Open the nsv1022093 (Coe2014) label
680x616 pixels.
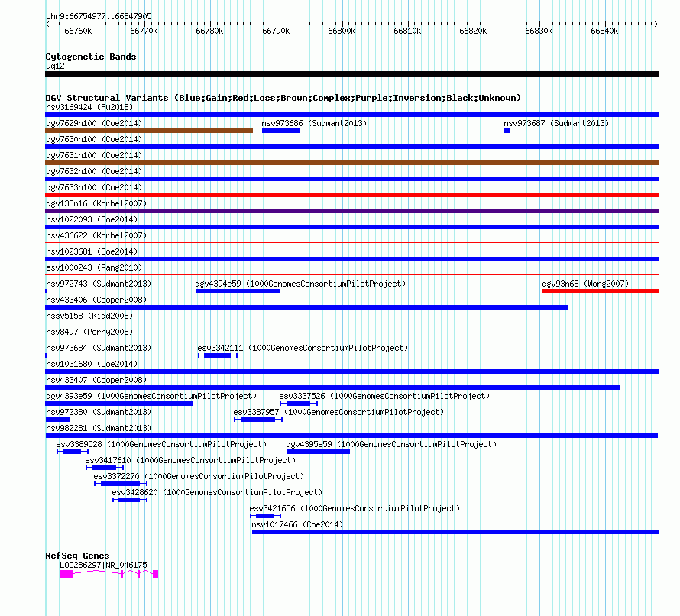pyautogui.click(x=92, y=219)
